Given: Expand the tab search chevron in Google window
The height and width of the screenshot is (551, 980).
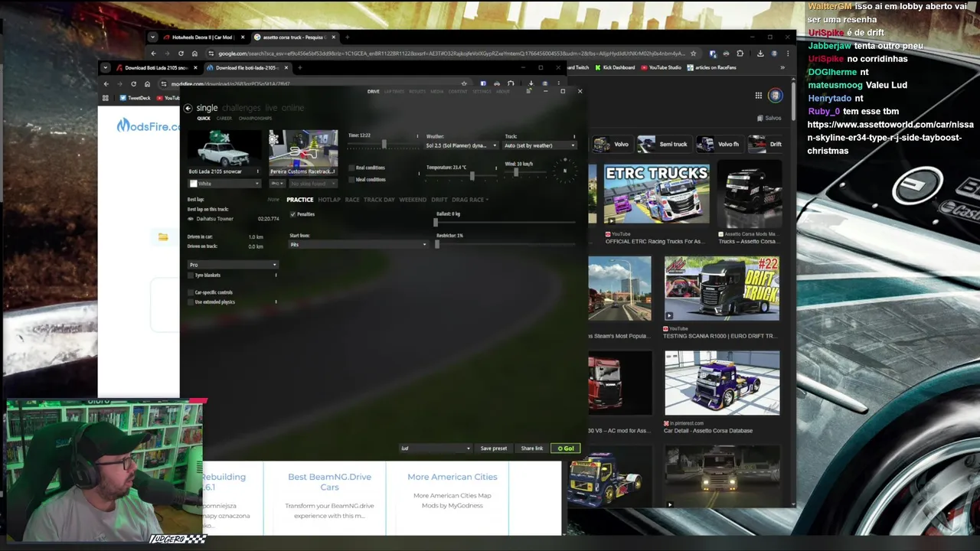Looking at the screenshot, I should (152, 37).
